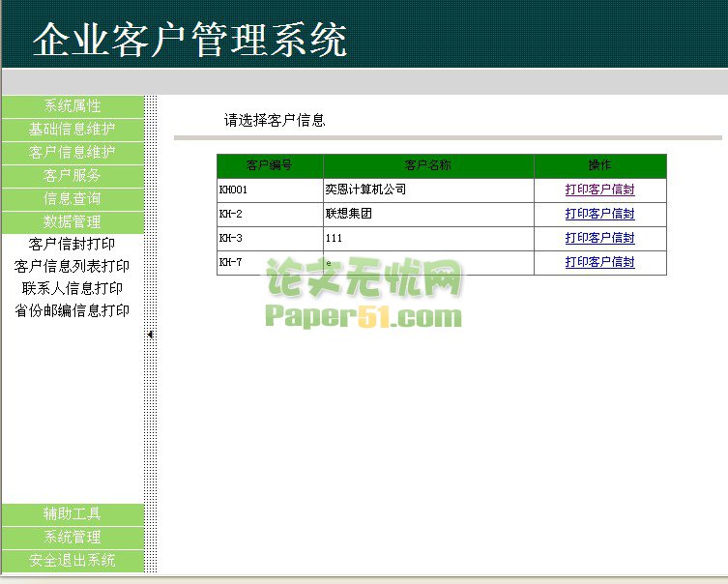Open the 系统管理 menu section
This screenshot has width=728, height=584.
[73, 537]
